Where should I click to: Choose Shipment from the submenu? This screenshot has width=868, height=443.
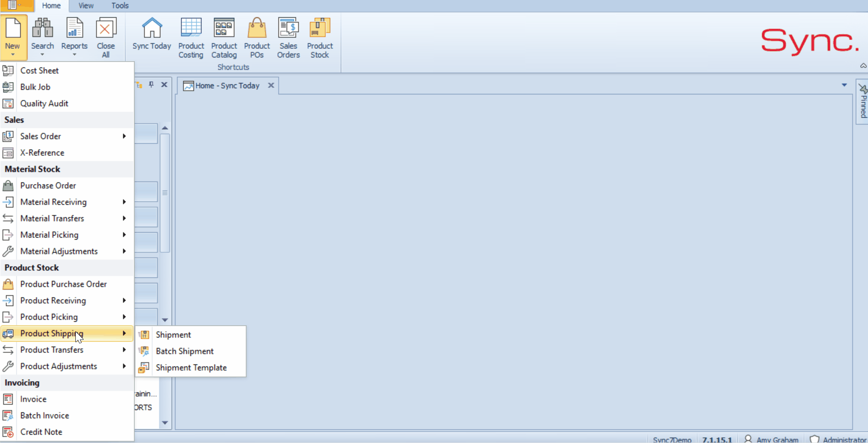coord(191,335)
